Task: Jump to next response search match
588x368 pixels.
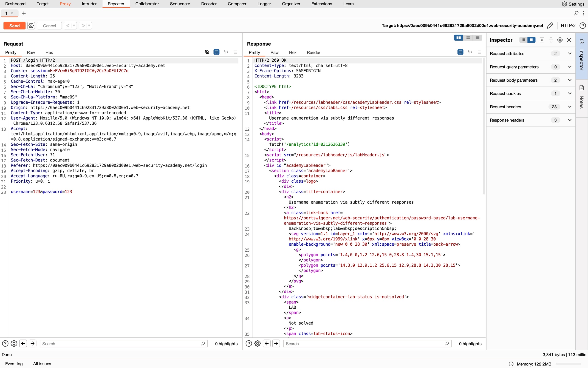Action: [276, 343]
